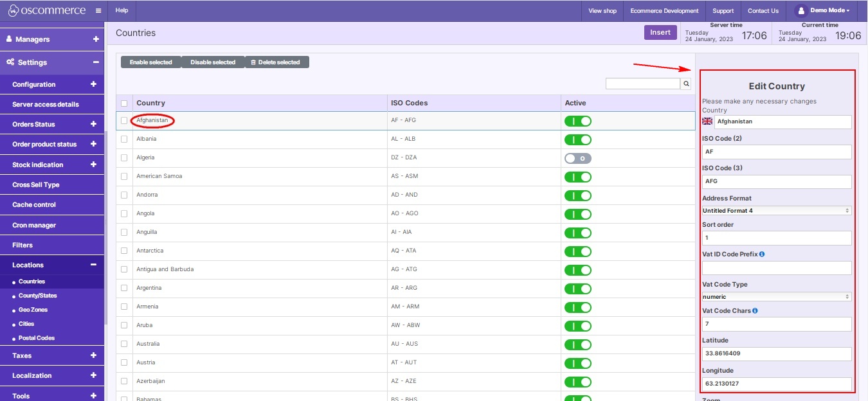The width and height of the screenshot is (868, 401).
Task: Click the search magnifier icon
Action: pyautogui.click(x=685, y=83)
